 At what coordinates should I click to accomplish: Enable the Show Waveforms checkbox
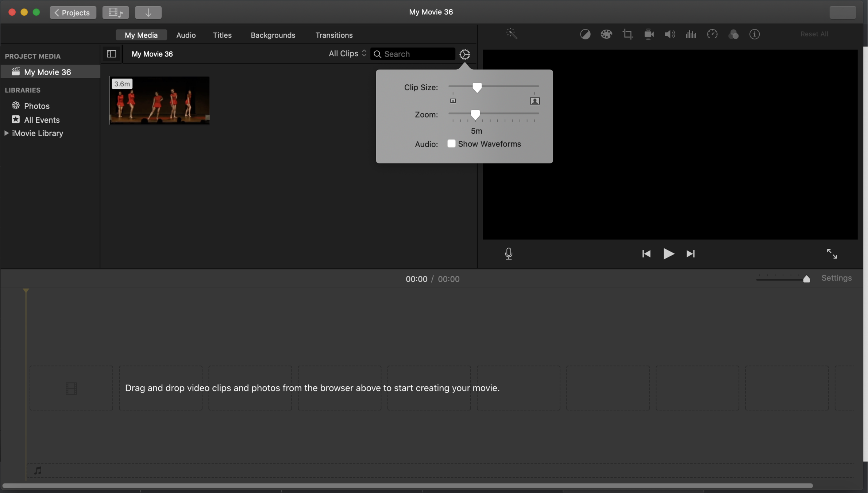pos(451,144)
